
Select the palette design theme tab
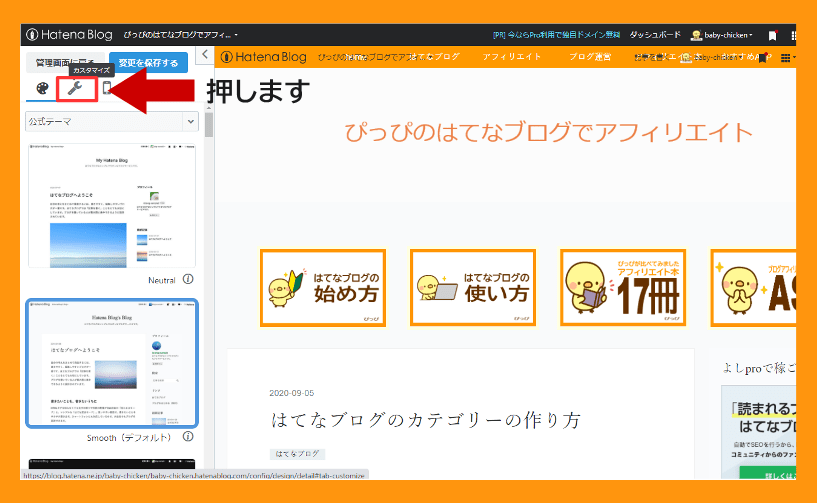pos(42,89)
